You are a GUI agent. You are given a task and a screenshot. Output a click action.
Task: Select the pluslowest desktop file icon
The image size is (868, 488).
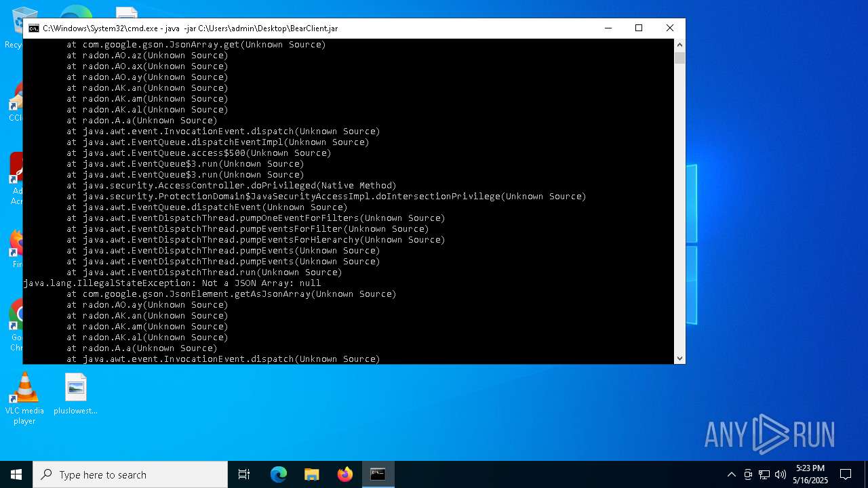click(x=75, y=394)
